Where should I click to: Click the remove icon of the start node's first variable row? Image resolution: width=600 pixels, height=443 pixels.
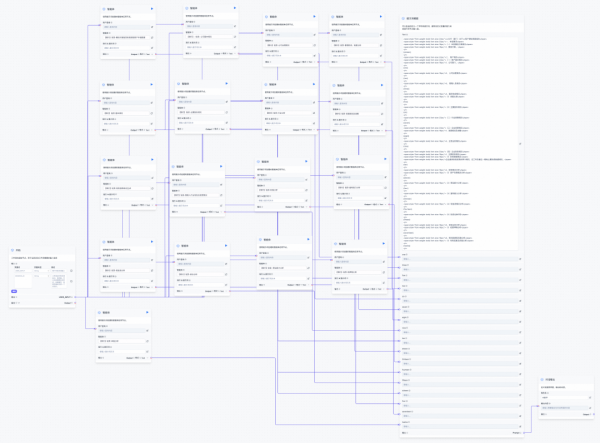point(72,271)
